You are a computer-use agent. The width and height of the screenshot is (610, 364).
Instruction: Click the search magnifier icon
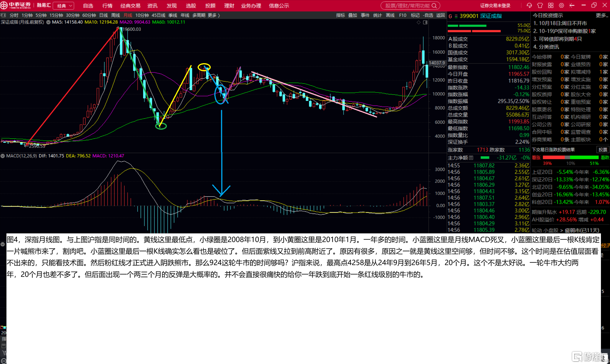point(434,6)
